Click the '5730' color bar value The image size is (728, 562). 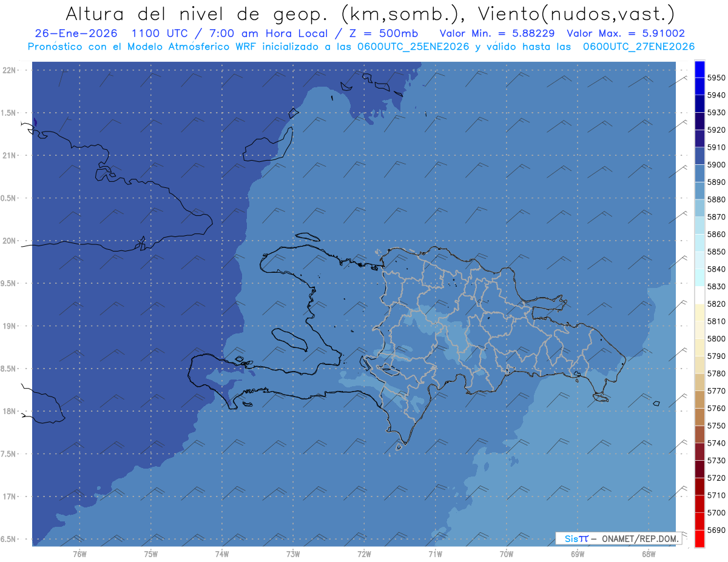tap(716, 460)
